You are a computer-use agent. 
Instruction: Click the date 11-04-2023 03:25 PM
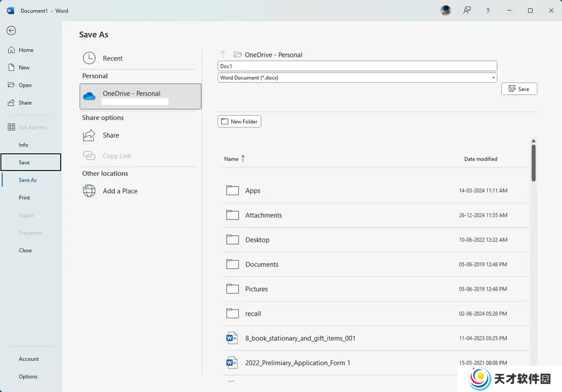[x=483, y=338]
